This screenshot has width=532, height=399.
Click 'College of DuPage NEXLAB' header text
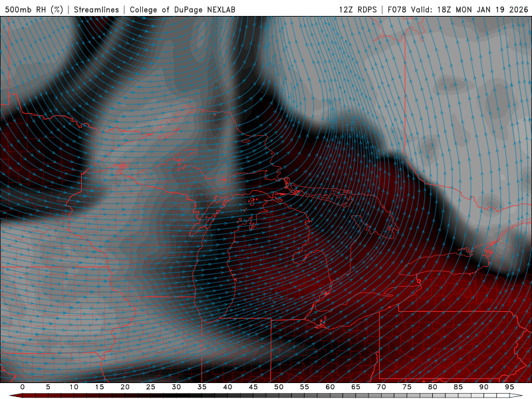[x=182, y=9]
